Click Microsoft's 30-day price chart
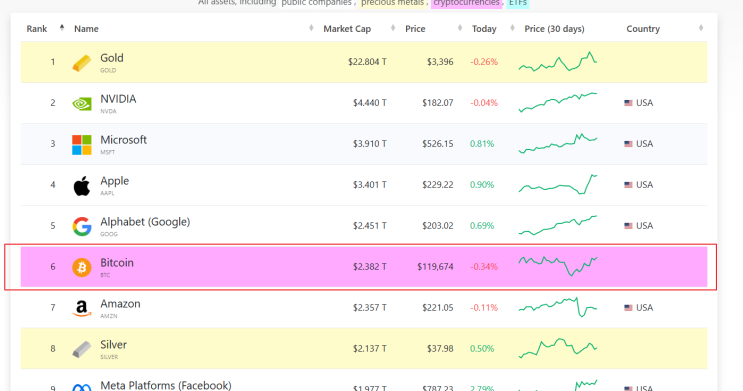The height and width of the screenshot is (391, 743). point(558,144)
